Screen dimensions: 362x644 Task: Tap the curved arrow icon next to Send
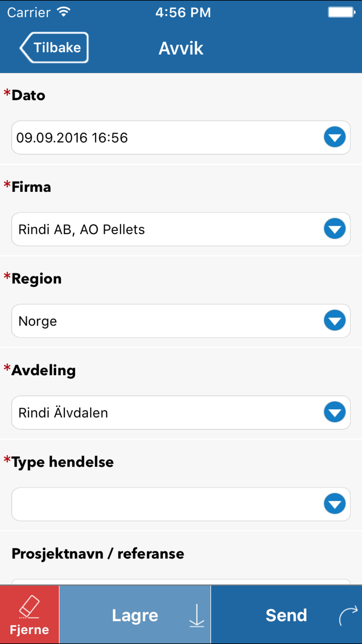pos(348,616)
